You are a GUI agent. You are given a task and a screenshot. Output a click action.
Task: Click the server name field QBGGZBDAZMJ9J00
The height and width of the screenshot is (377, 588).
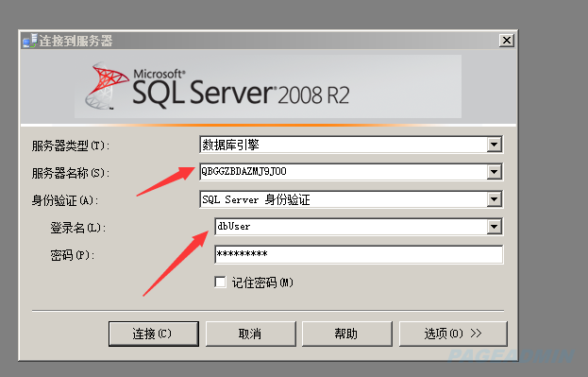(x=344, y=172)
